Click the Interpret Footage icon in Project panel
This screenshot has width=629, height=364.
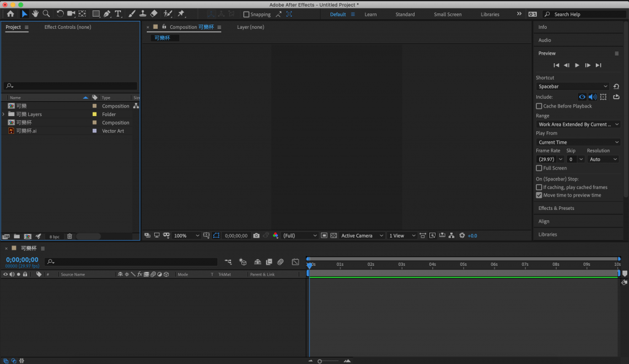(x=6, y=236)
